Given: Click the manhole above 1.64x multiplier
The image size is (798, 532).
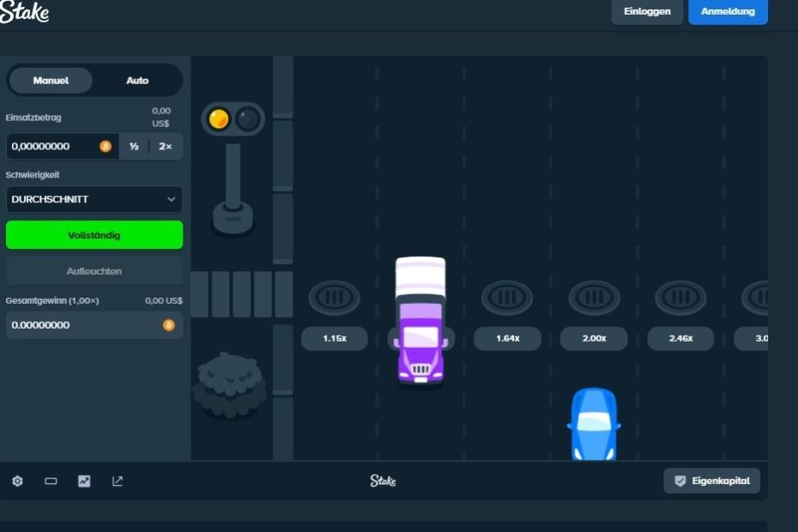Looking at the screenshot, I should 507,298.
